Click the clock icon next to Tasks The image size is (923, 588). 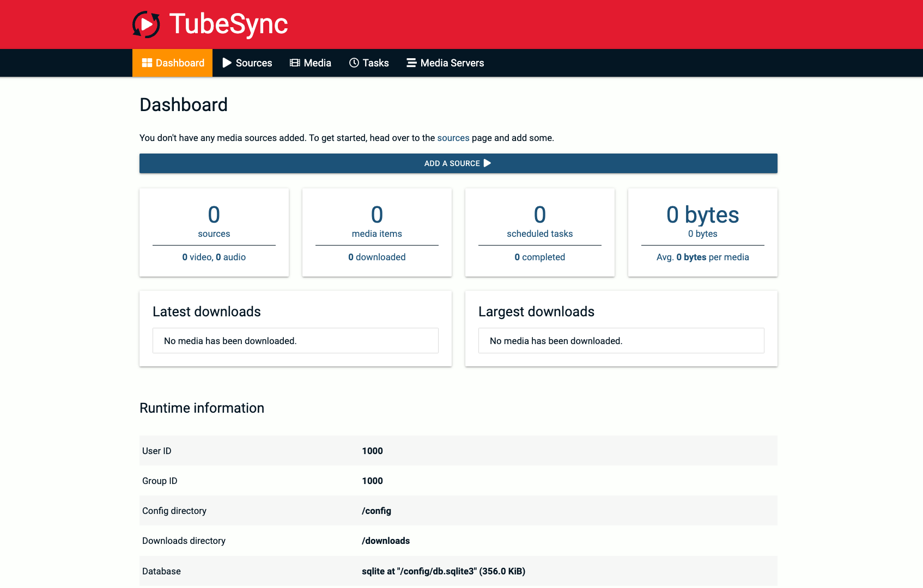(x=354, y=63)
